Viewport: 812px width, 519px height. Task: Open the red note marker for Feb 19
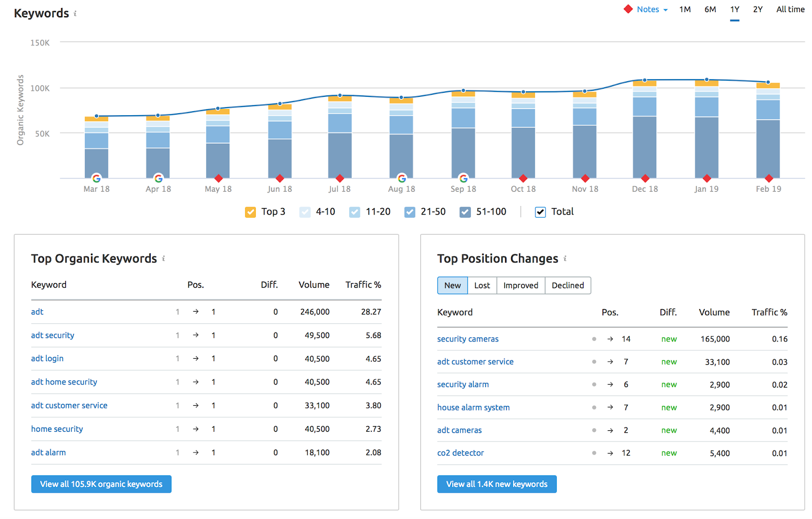(x=769, y=178)
